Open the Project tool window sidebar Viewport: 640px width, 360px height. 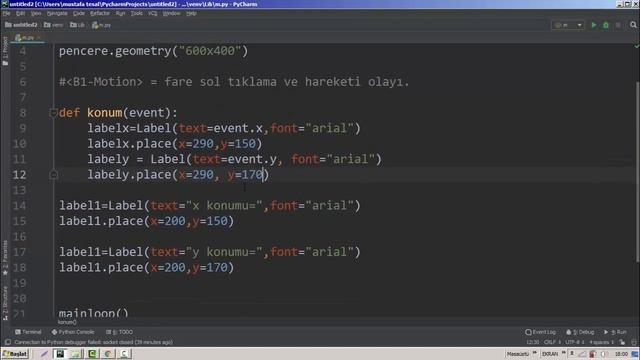tap(5, 51)
